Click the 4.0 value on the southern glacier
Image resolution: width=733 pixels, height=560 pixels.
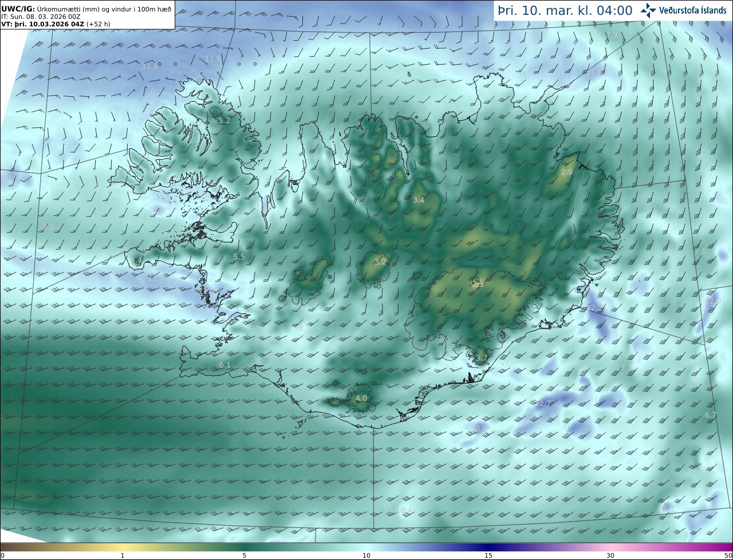point(361,399)
